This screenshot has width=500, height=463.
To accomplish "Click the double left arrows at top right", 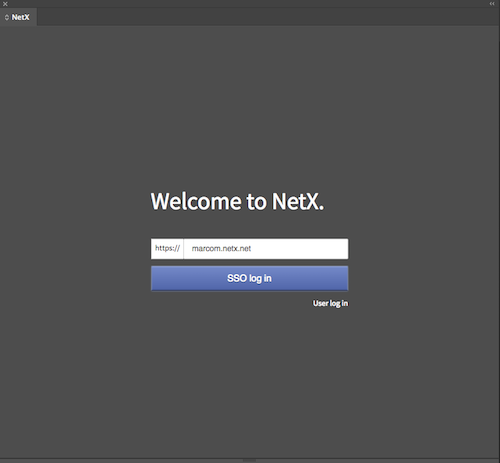I will point(492,4).
